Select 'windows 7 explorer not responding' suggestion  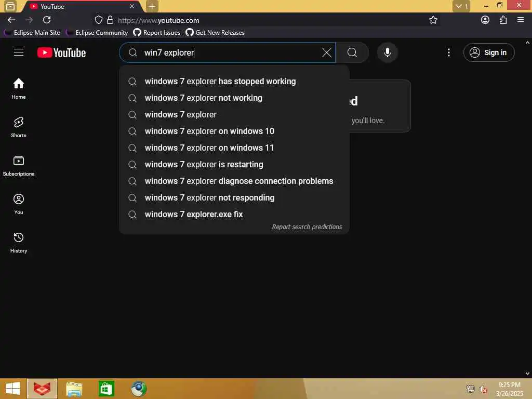(x=234, y=198)
